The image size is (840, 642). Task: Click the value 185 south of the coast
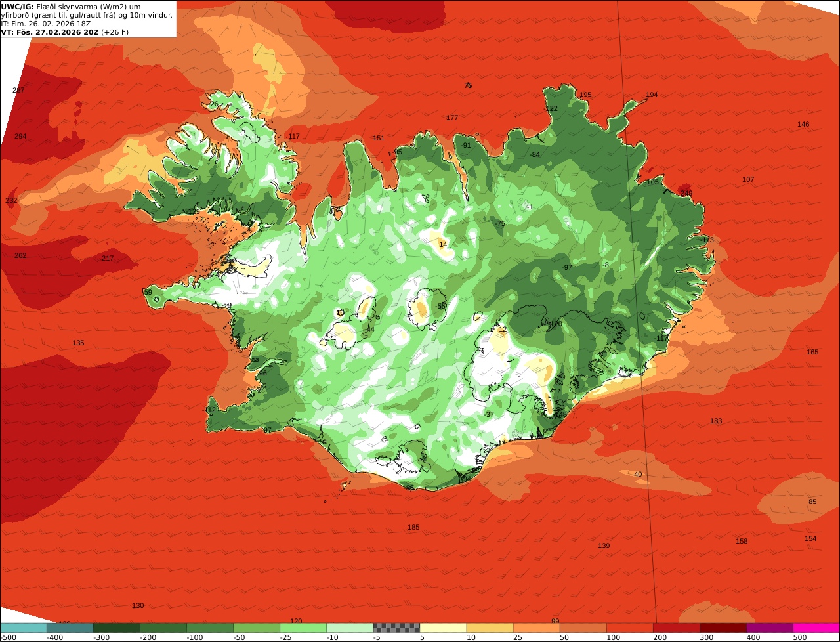pos(413,527)
